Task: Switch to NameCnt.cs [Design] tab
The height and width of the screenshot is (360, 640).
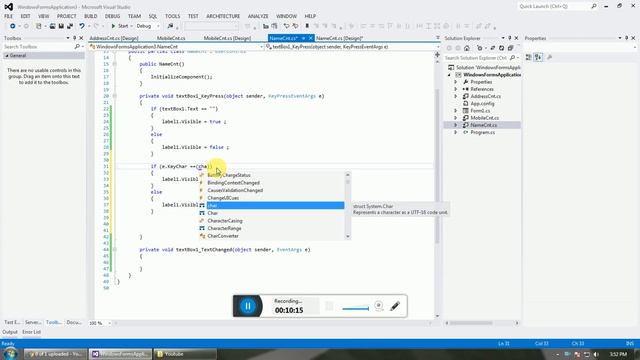Action: 339,38
